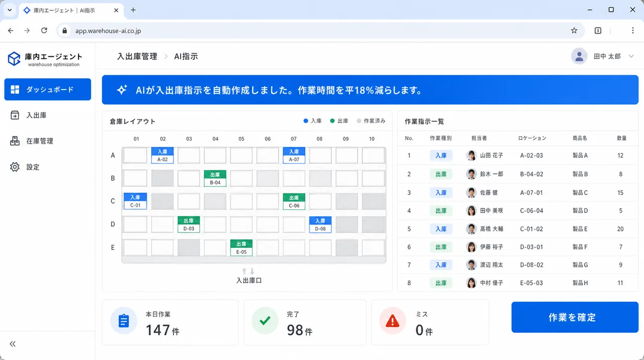
Task: Open 設定 in the sidebar
Action: 48,167
